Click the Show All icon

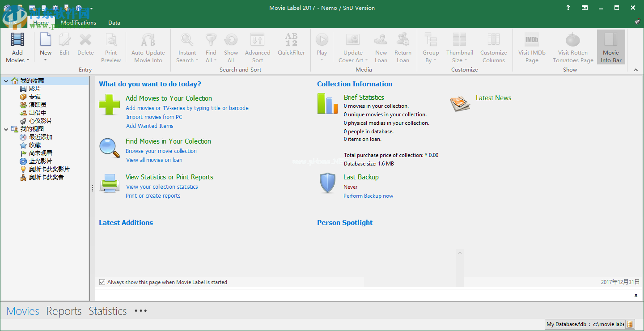[231, 40]
